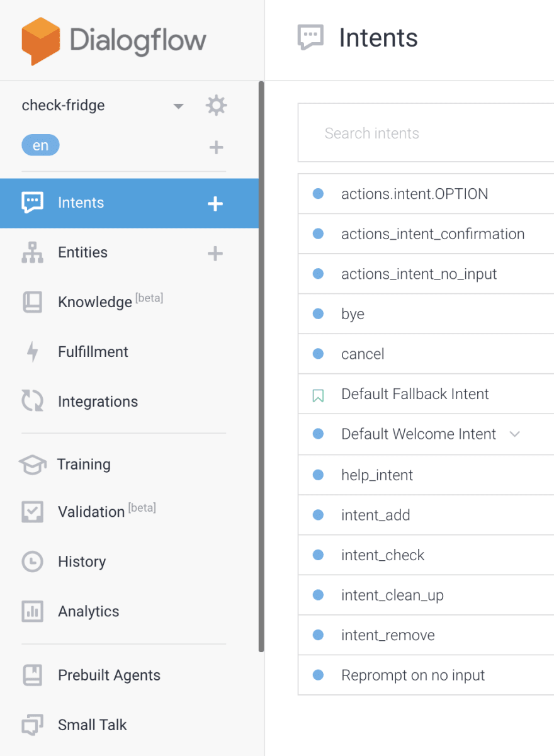The width and height of the screenshot is (554, 756).
Task: Click the Fulfillment lightning bolt icon
Action: pos(32,352)
